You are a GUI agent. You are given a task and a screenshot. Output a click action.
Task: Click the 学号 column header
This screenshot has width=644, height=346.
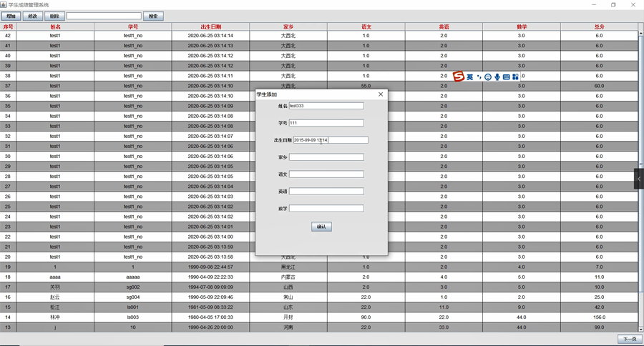133,26
